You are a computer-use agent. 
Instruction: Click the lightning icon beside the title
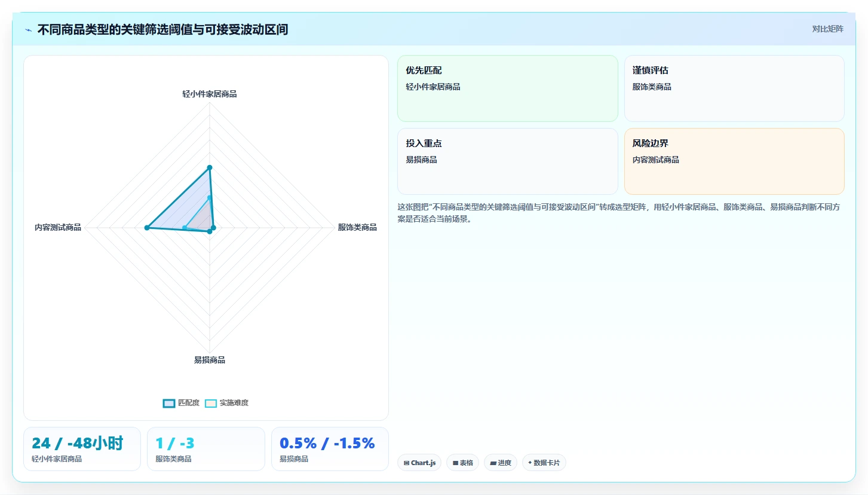click(29, 30)
